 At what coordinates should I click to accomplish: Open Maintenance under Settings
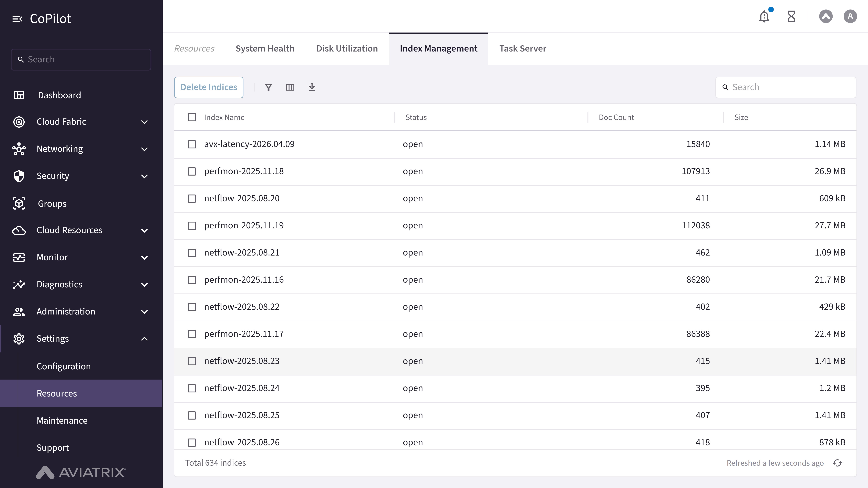[x=62, y=421]
